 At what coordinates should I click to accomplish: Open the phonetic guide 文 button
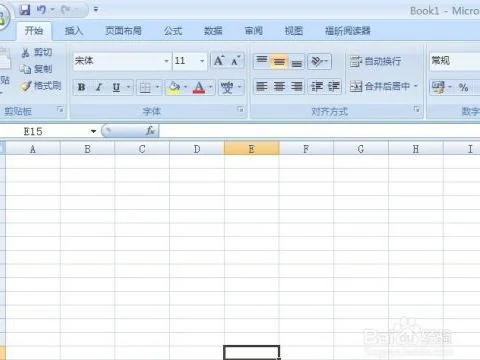(x=227, y=87)
